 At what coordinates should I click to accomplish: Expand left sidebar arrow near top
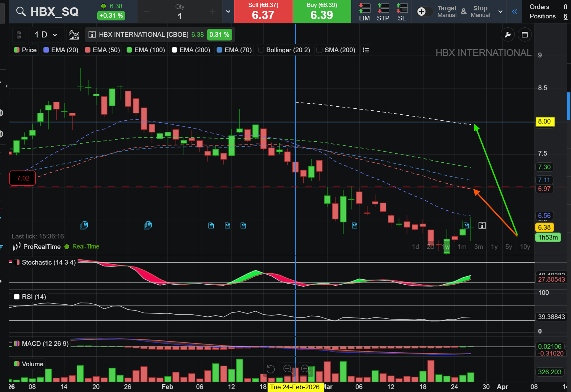(x=6, y=86)
